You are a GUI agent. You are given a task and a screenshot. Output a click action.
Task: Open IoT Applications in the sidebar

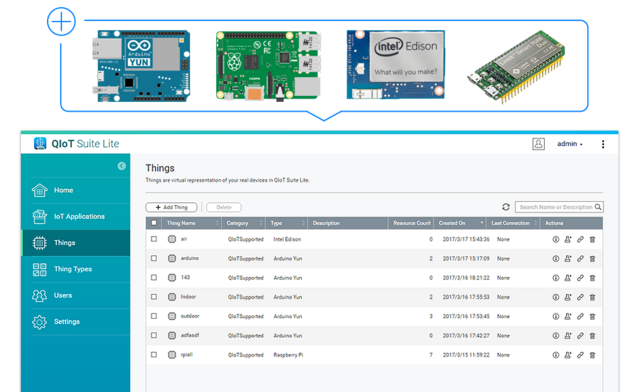tap(76, 216)
